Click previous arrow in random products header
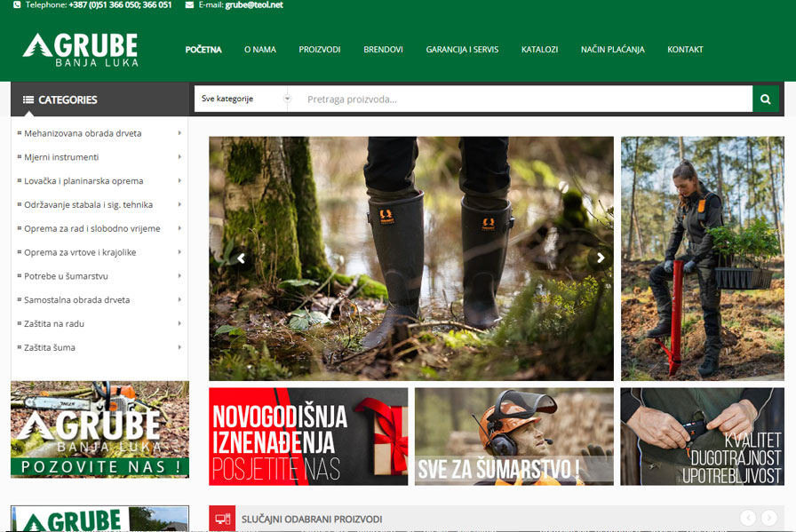The height and width of the screenshot is (532, 796). 748,518
